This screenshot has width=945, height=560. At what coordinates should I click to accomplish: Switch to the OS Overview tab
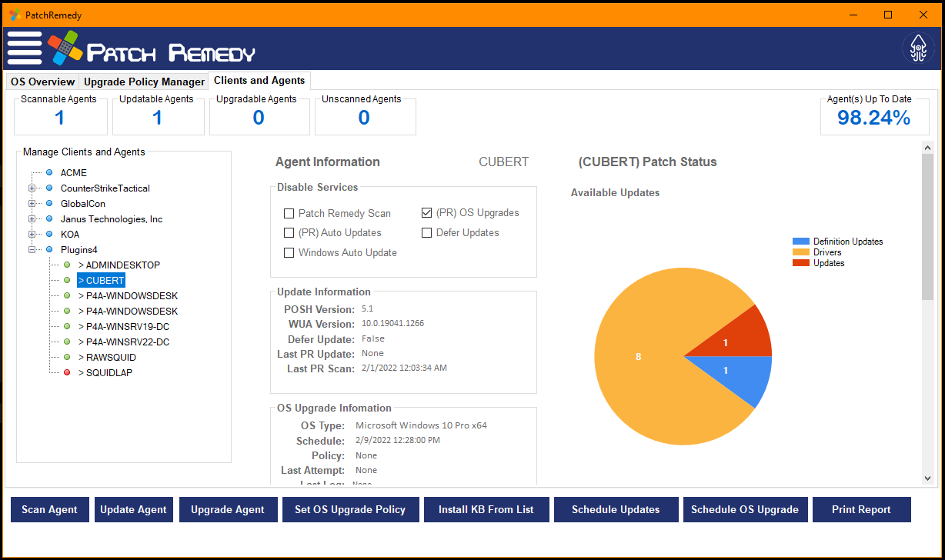pos(42,82)
